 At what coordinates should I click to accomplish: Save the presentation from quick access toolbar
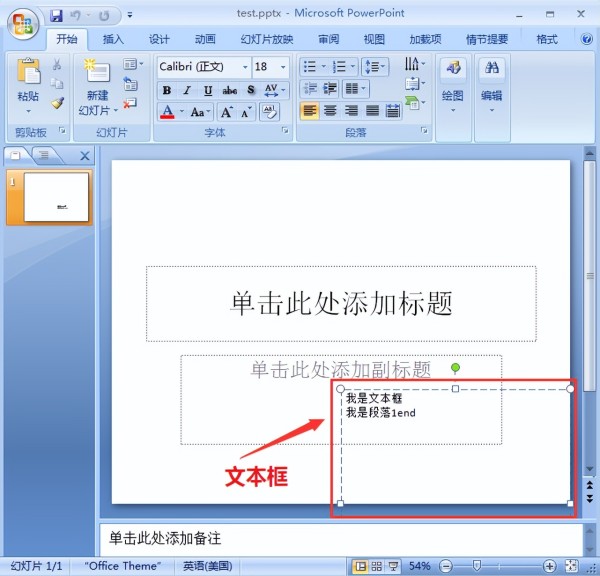56,16
